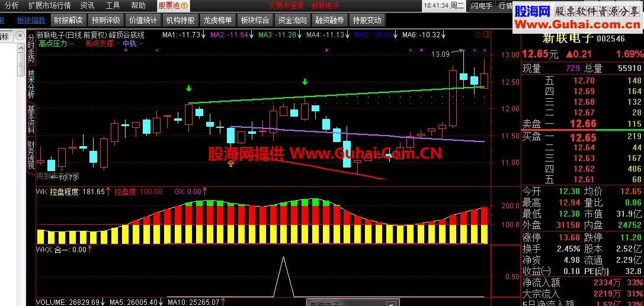Click the 板块综合 button
644x306 pixels.
coord(255,20)
